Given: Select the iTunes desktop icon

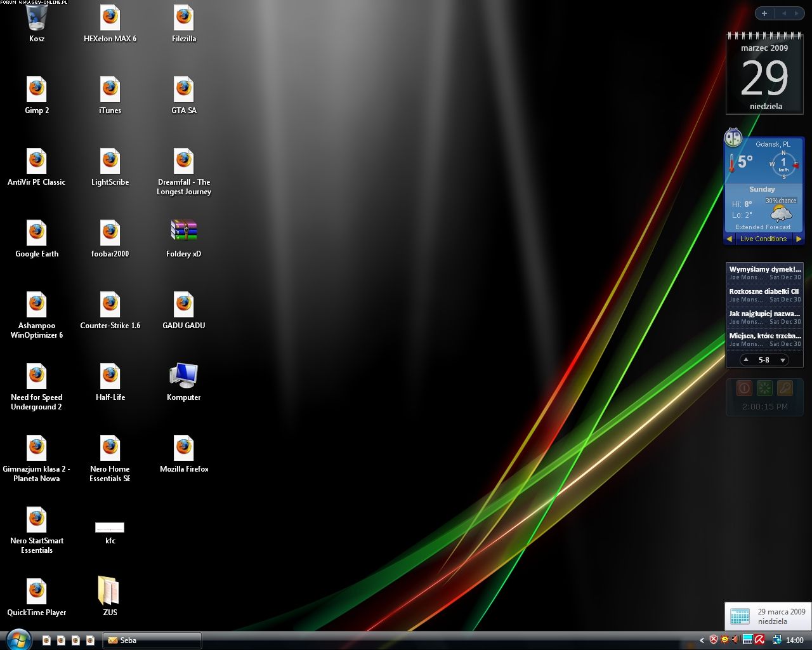Looking at the screenshot, I should pos(110,95).
